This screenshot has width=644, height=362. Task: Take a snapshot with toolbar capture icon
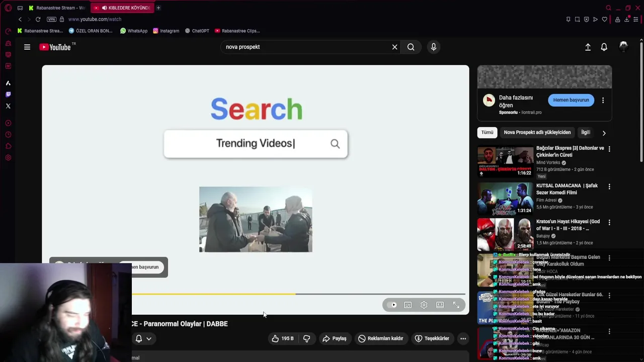click(x=577, y=19)
